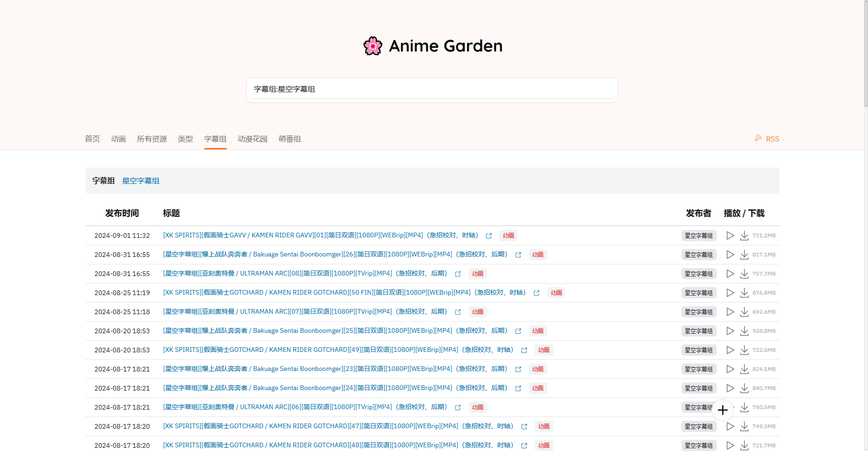Open the Boonboomger 25 title link
Image resolution: width=868 pixels, height=451 pixels.
(x=336, y=331)
